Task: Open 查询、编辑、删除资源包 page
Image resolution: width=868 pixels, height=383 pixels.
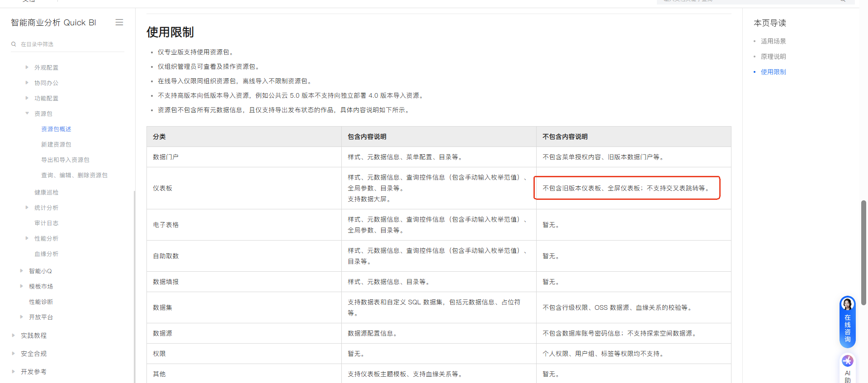Action: pos(74,175)
